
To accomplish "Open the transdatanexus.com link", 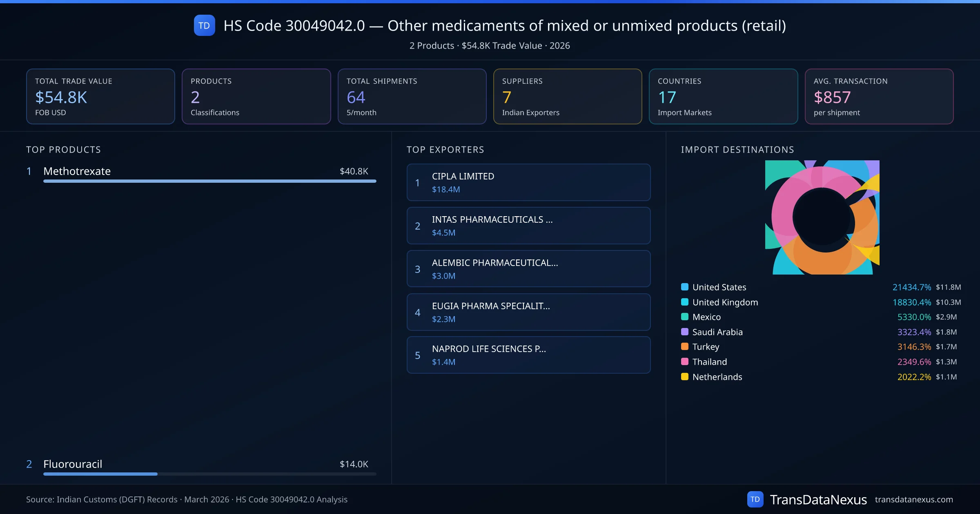I will [913, 499].
